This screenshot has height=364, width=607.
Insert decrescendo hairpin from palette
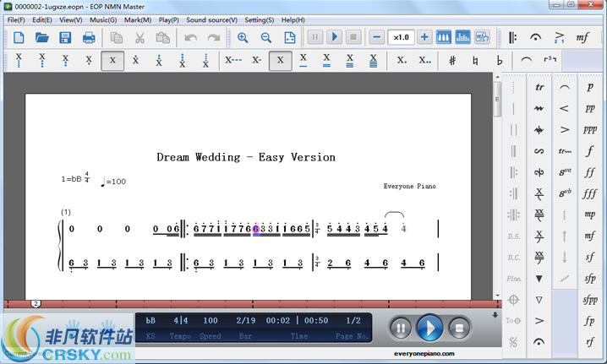tap(565, 130)
